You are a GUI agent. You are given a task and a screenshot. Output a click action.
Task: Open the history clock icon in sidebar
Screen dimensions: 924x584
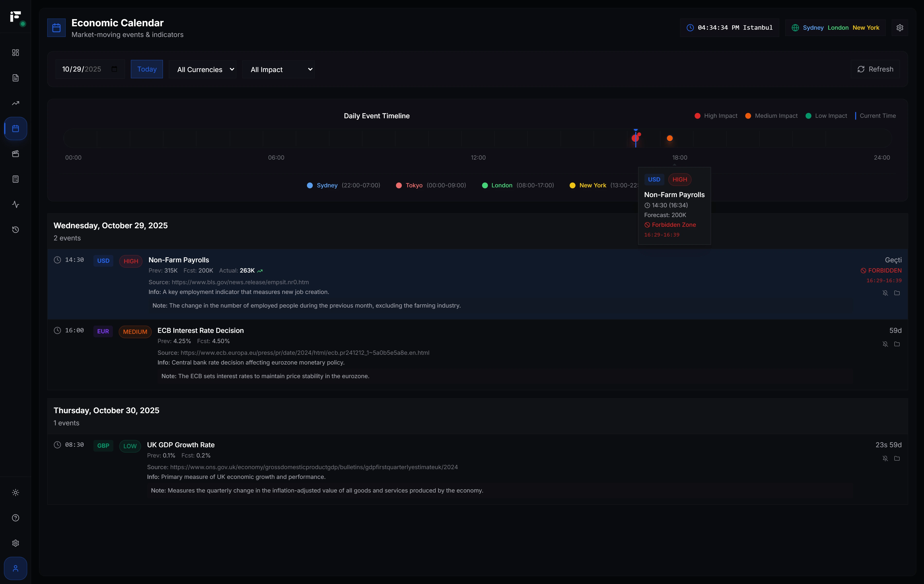pyautogui.click(x=15, y=230)
